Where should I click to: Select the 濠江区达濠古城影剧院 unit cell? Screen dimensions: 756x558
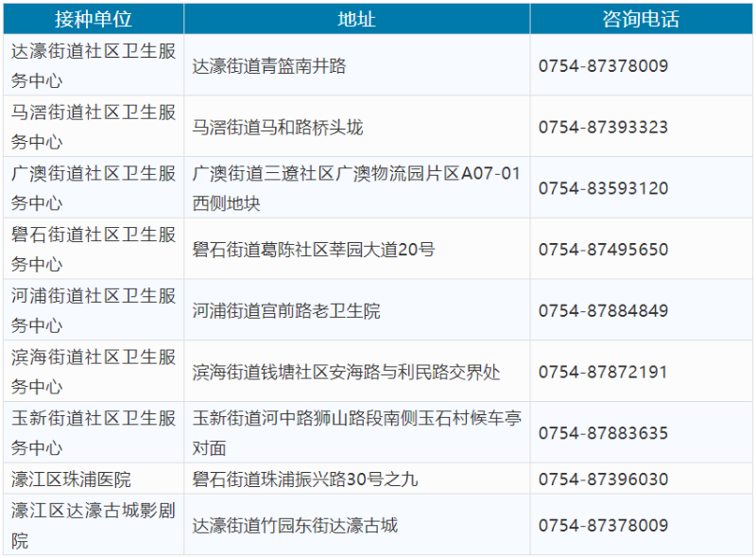pyautogui.click(x=93, y=525)
